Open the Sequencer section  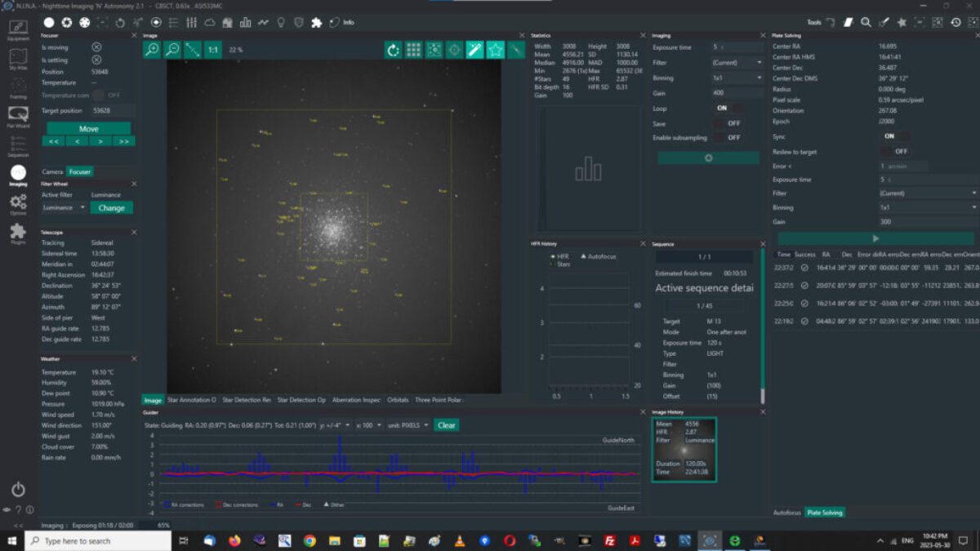pyautogui.click(x=18, y=145)
